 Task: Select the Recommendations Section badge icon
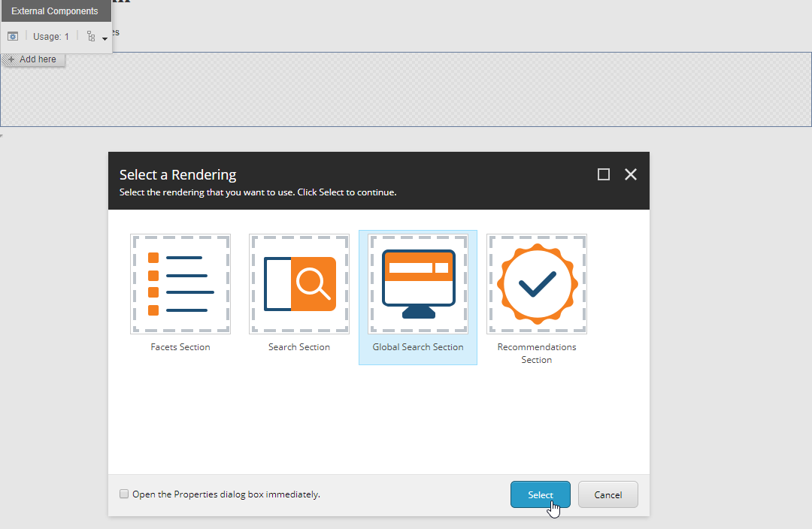[537, 284]
